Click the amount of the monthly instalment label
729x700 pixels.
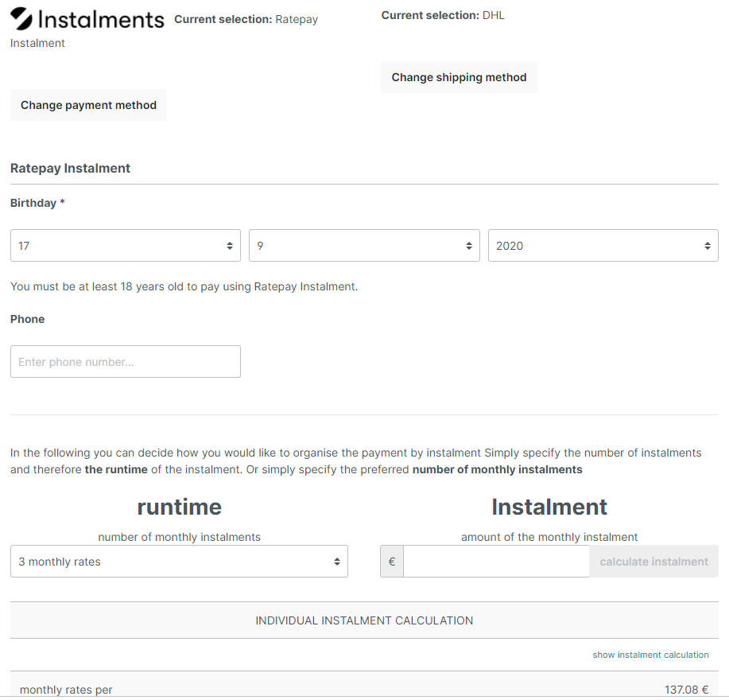[549, 537]
